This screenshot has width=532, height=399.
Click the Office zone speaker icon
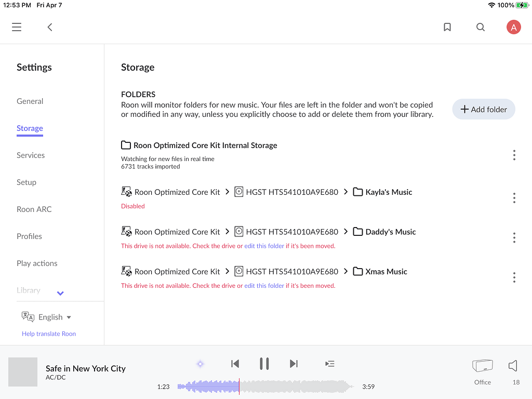[482, 365]
